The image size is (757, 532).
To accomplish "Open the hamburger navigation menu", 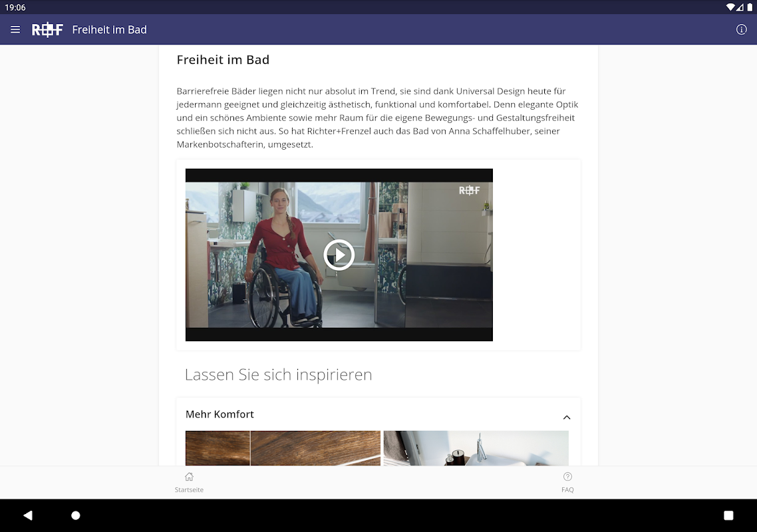I will tap(15, 29).
